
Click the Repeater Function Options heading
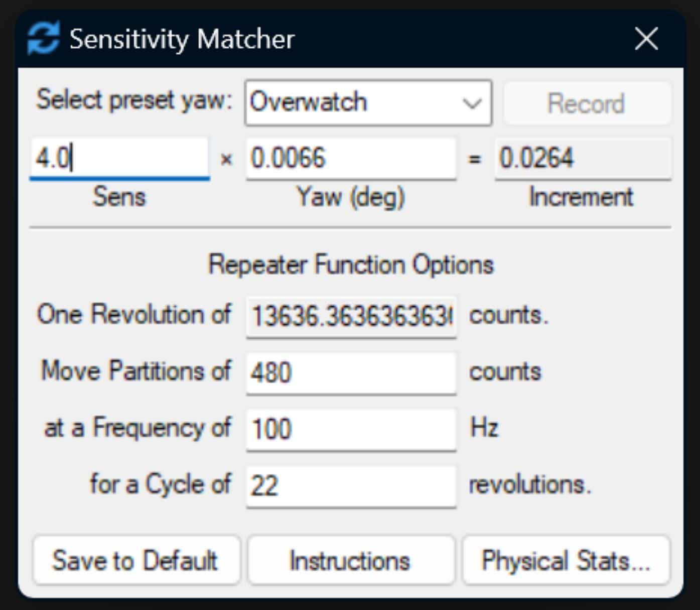pos(351,264)
